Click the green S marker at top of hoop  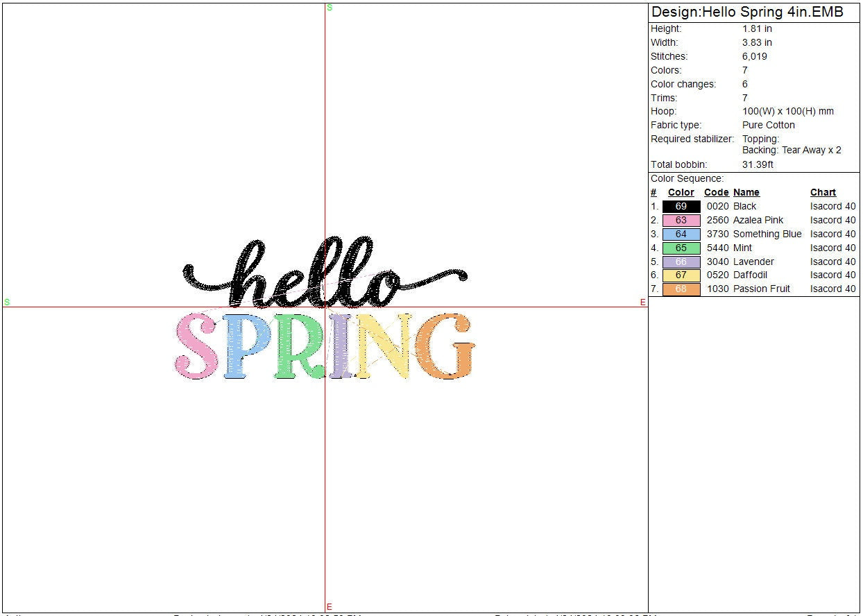(329, 8)
